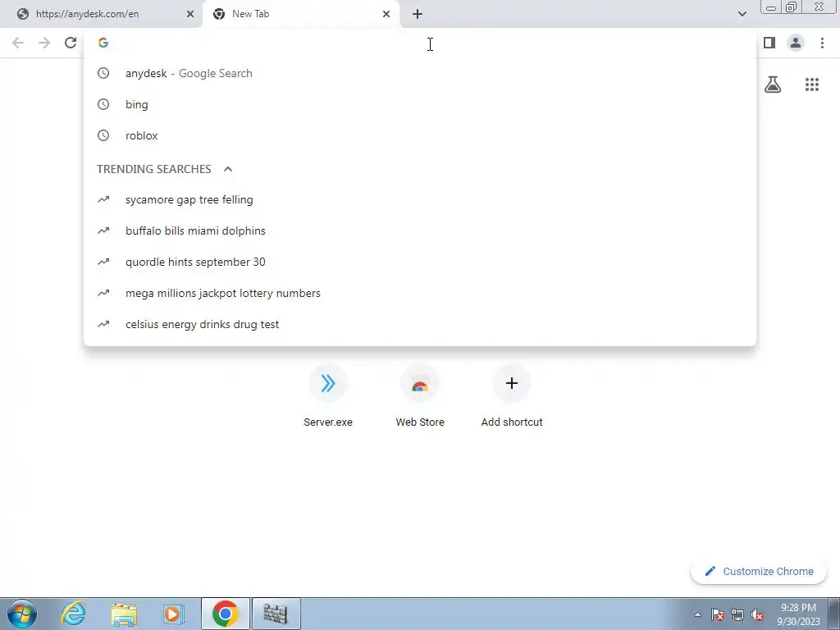Open the side panel icon
The image size is (840, 630).
coord(769,43)
